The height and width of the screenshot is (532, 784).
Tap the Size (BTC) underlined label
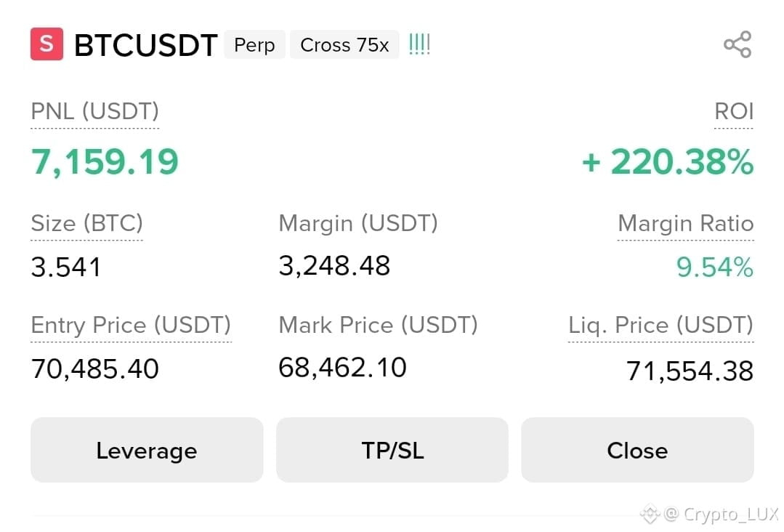click(x=87, y=223)
